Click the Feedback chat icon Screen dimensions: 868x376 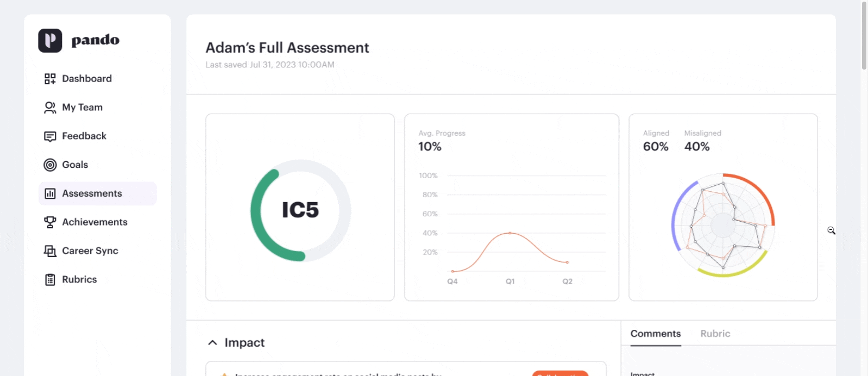click(50, 136)
